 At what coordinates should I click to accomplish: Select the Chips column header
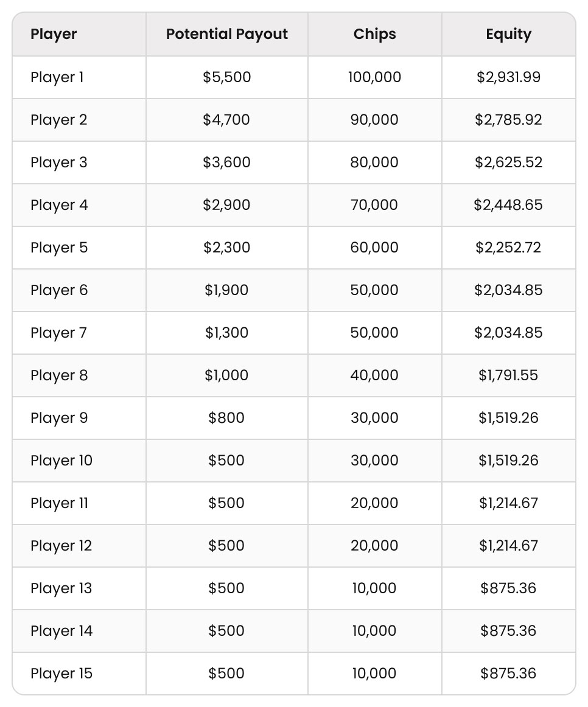point(374,34)
